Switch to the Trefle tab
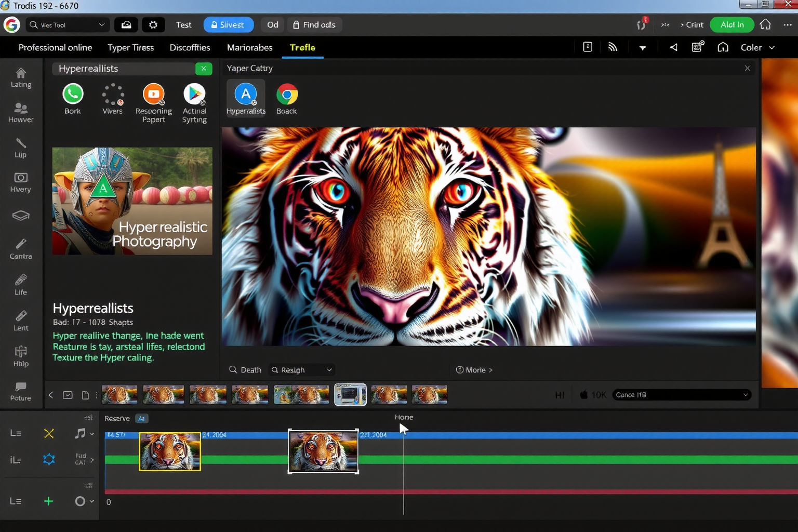798x532 pixels. pyautogui.click(x=302, y=47)
